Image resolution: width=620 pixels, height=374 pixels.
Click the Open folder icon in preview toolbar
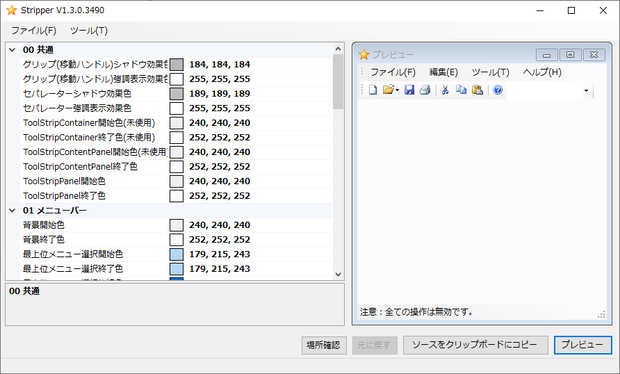[x=390, y=90]
